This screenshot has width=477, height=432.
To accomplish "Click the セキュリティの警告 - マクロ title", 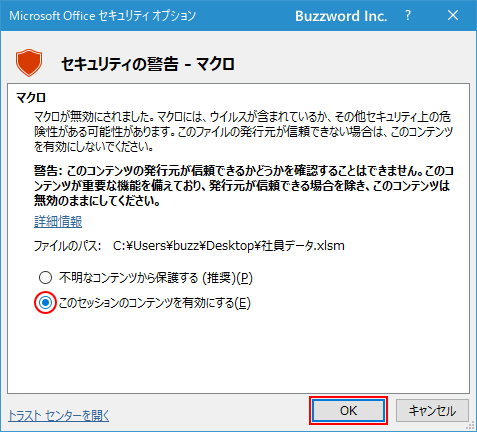I will coord(148,64).
